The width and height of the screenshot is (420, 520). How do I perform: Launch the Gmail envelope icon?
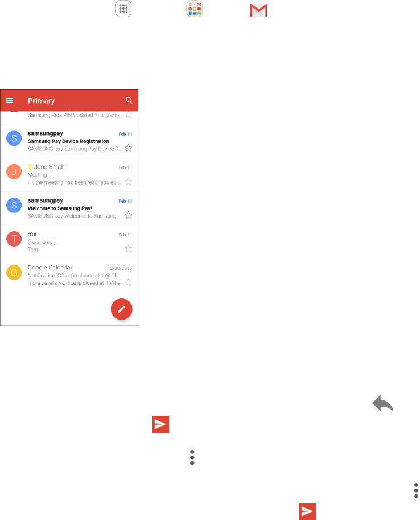[258, 10]
